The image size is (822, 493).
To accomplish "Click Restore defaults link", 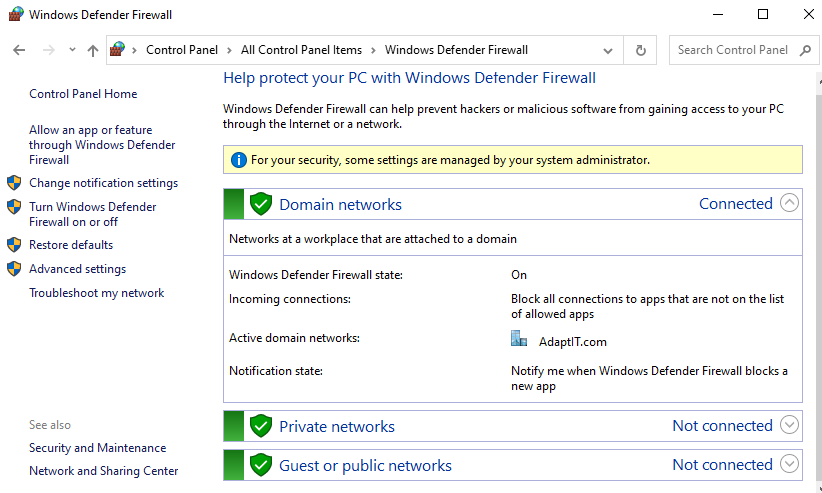I will pyautogui.click(x=71, y=245).
